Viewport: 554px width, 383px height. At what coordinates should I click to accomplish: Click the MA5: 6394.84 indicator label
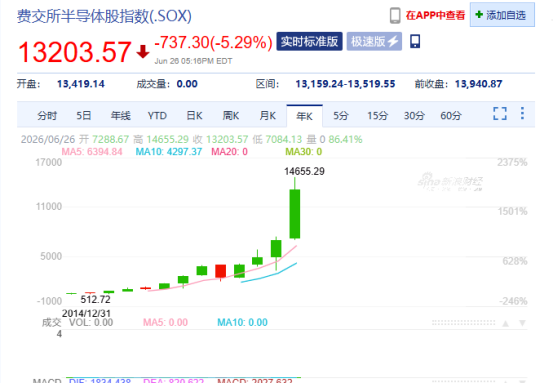point(92,152)
